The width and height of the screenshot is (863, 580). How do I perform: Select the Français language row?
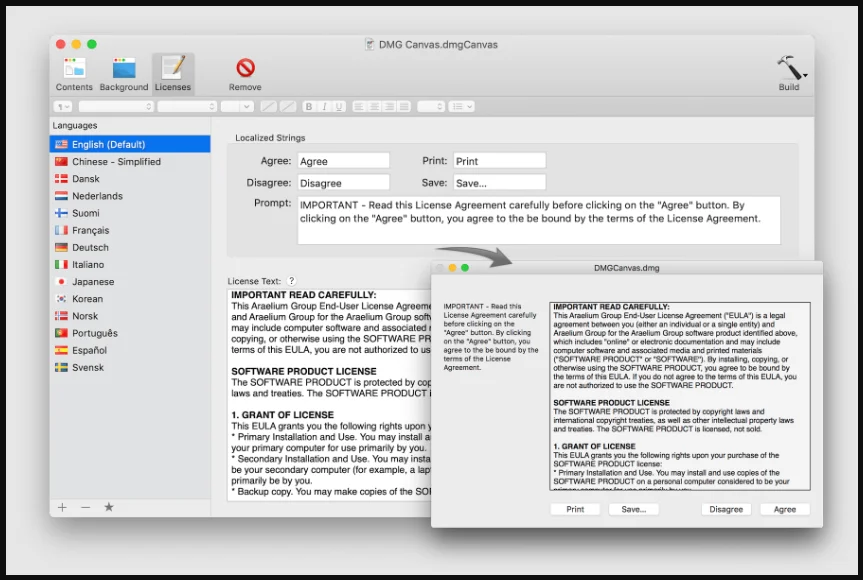tap(130, 230)
